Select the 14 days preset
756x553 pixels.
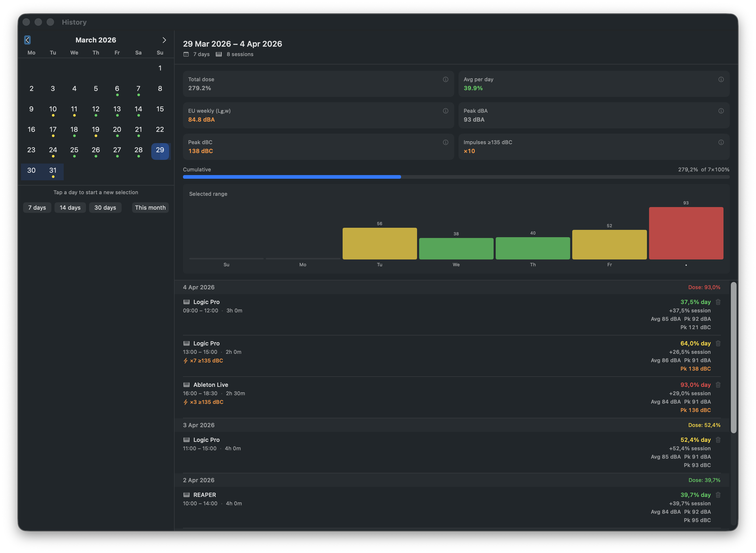point(70,208)
